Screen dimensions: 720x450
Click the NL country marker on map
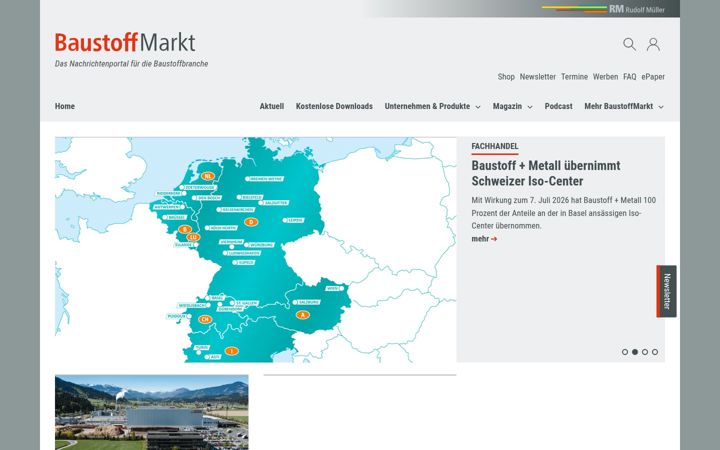point(208,176)
